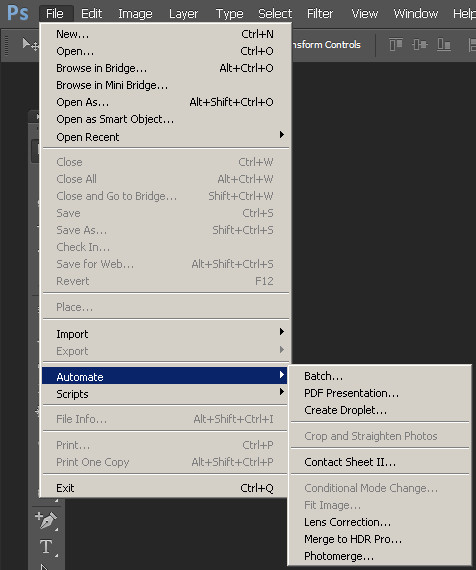Open the Type menu
476x570 pixels.
click(x=229, y=14)
